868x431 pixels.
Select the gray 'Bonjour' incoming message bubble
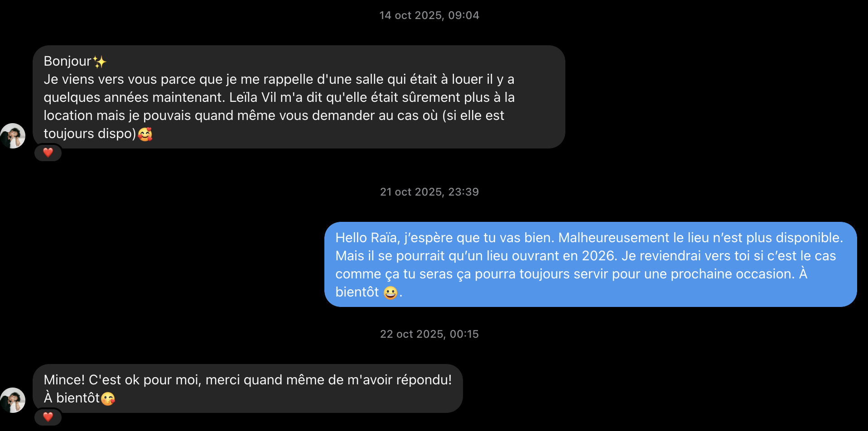(x=299, y=97)
